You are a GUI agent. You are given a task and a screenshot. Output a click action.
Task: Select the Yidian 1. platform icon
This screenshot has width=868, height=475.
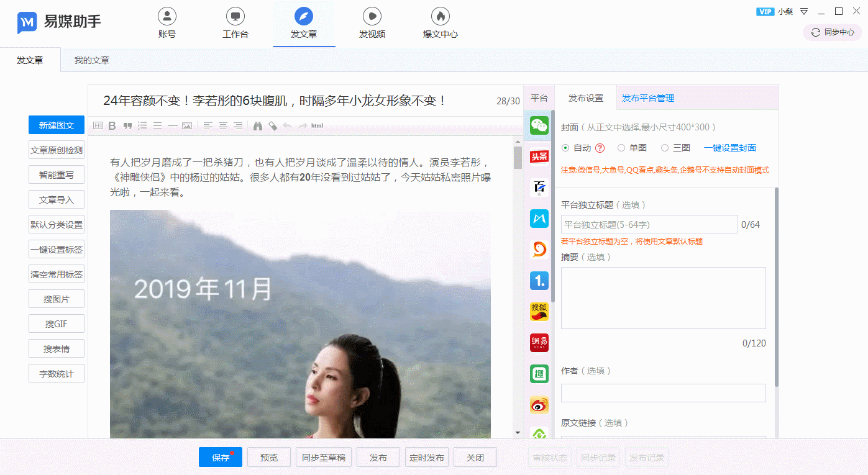click(539, 281)
